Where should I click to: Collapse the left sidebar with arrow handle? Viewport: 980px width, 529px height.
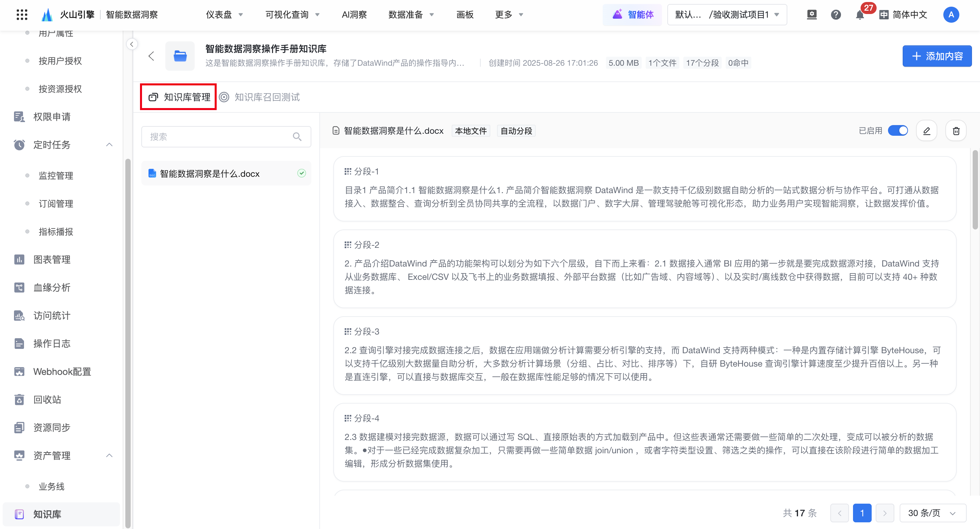point(132,44)
